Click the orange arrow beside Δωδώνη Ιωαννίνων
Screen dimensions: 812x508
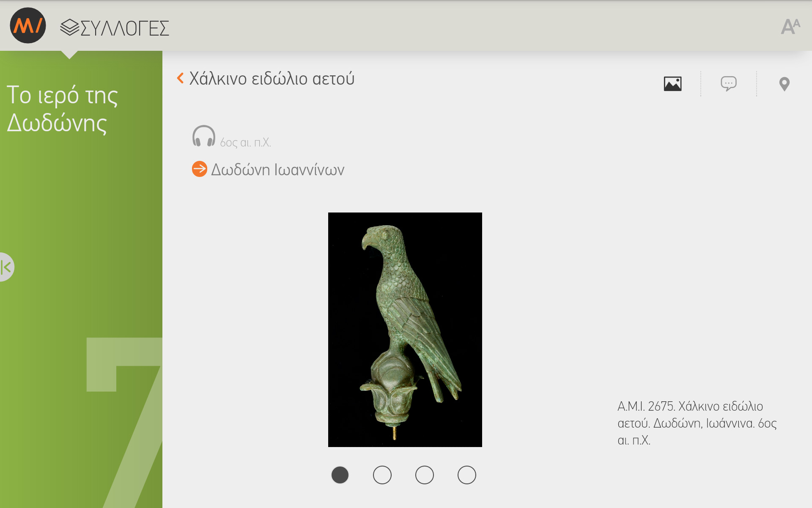click(200, 169)
